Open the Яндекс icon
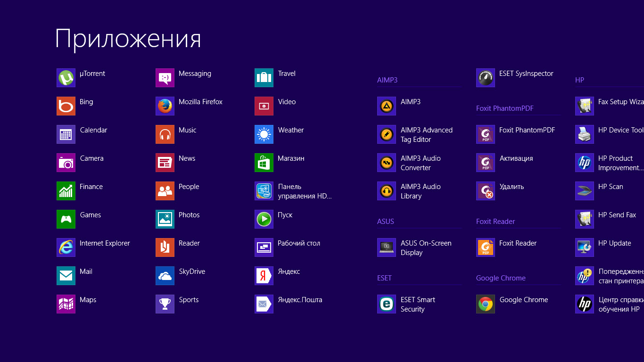 [264, 276]
